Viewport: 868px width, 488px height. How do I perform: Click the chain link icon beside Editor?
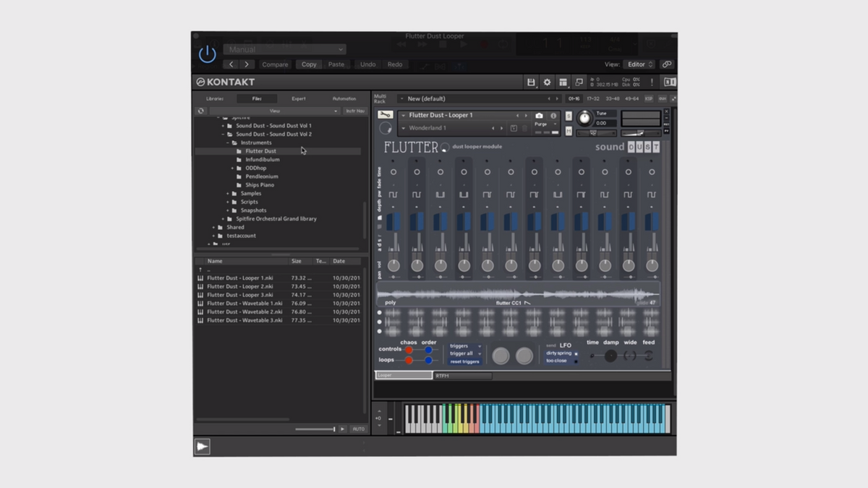(x=667, y=64)
